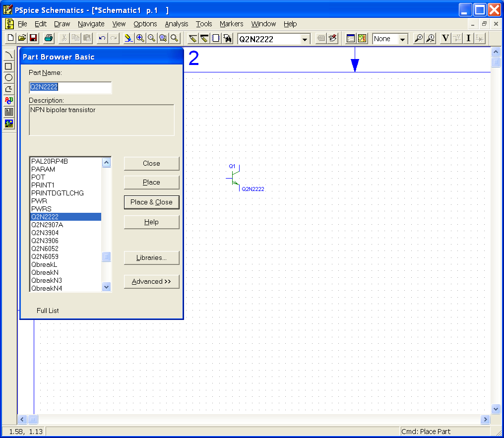Open the Markers menu
The height and width of the screenshot is (438, 504).
[231, 24]
